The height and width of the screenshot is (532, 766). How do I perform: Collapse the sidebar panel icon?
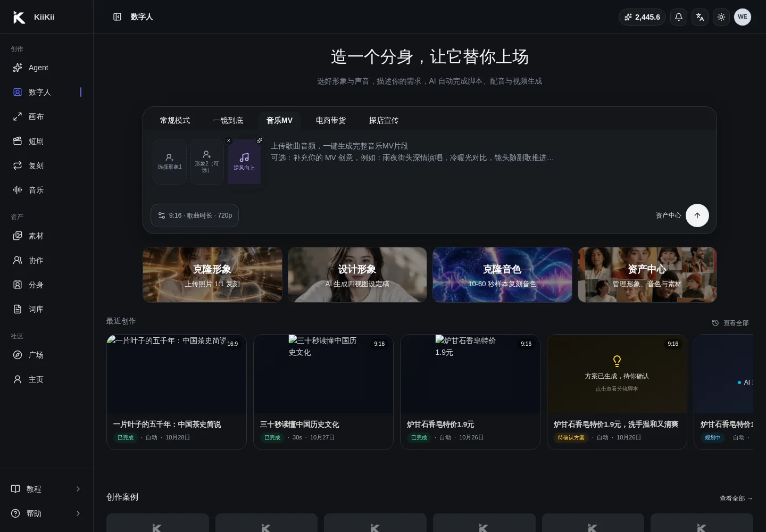(x=118, y=17)
